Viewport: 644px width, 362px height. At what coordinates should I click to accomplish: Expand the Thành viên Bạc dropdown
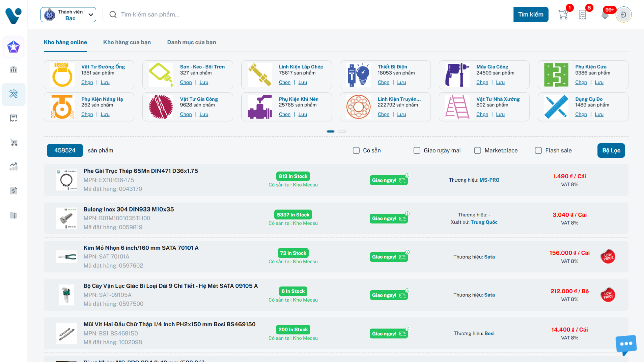tap(68, 15)
